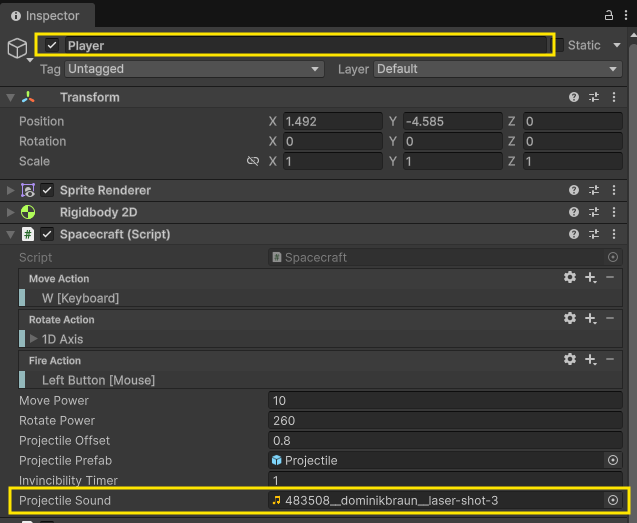The image size is (637, 523).
Task: Open Transform presets selector
Action: click(x=594, y=97)
